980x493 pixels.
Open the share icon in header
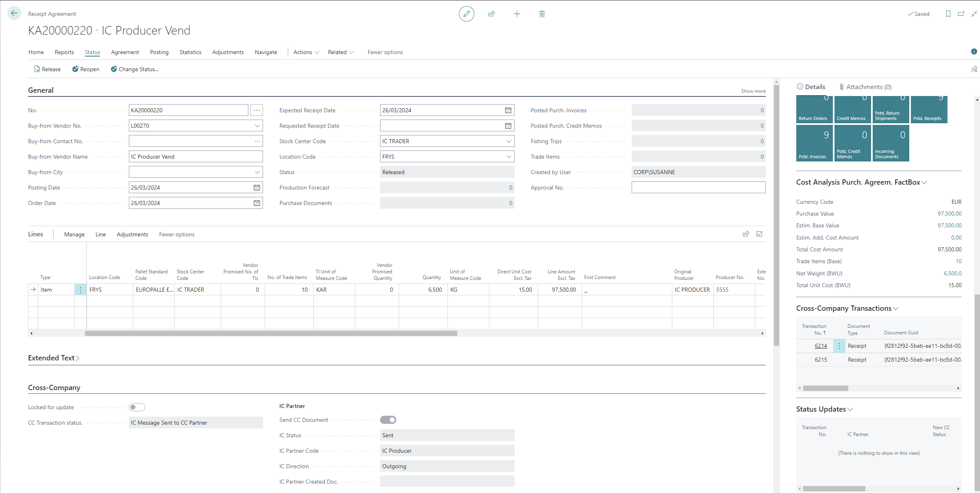[491, 14]
